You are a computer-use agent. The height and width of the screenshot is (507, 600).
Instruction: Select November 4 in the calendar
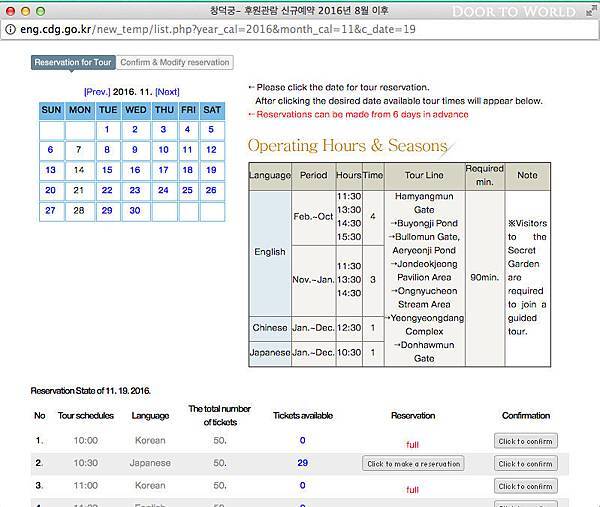(187, 129)
